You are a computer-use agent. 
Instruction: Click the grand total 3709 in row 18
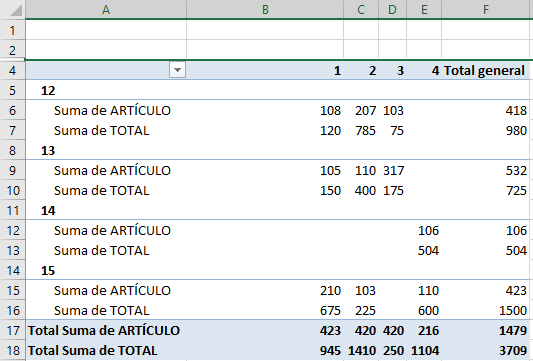513,350
